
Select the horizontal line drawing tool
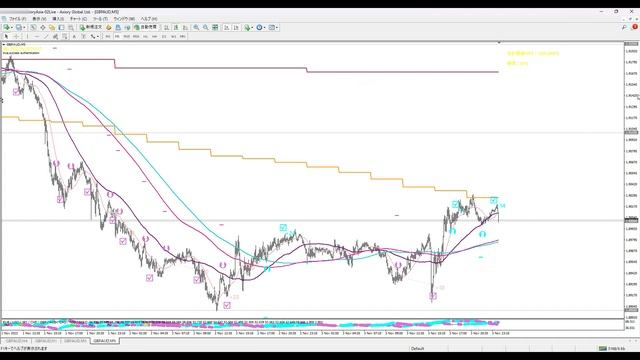pos(37,36)
